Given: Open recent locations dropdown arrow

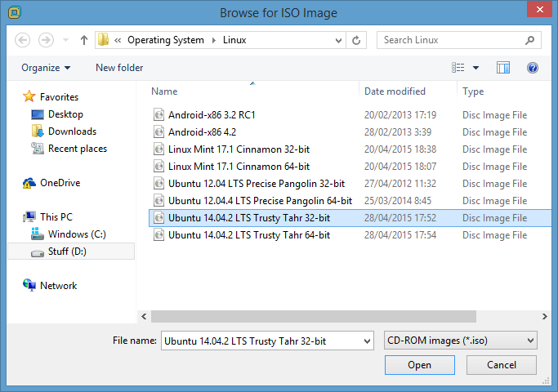Looking at the screenshot, I should 66,40.
